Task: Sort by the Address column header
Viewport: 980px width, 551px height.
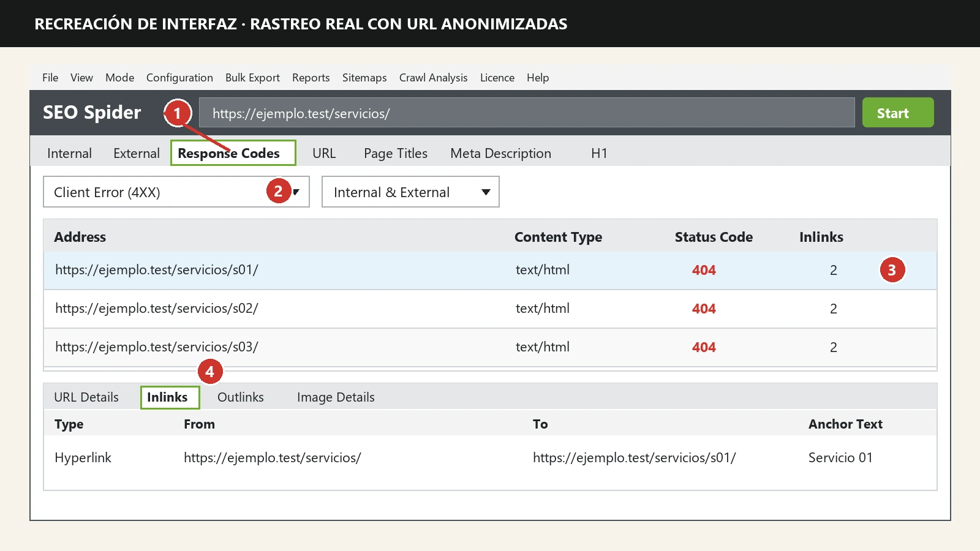Action: click(80, 237)
